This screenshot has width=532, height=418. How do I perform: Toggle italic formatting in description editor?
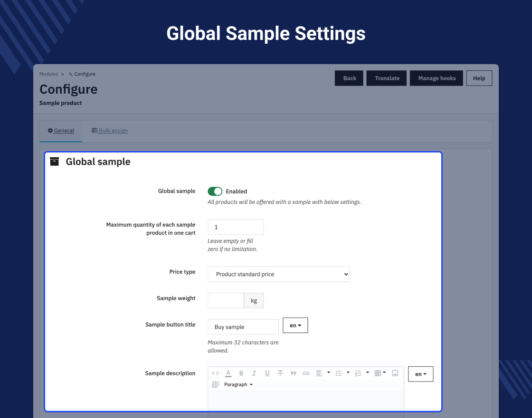coord(254,373)
